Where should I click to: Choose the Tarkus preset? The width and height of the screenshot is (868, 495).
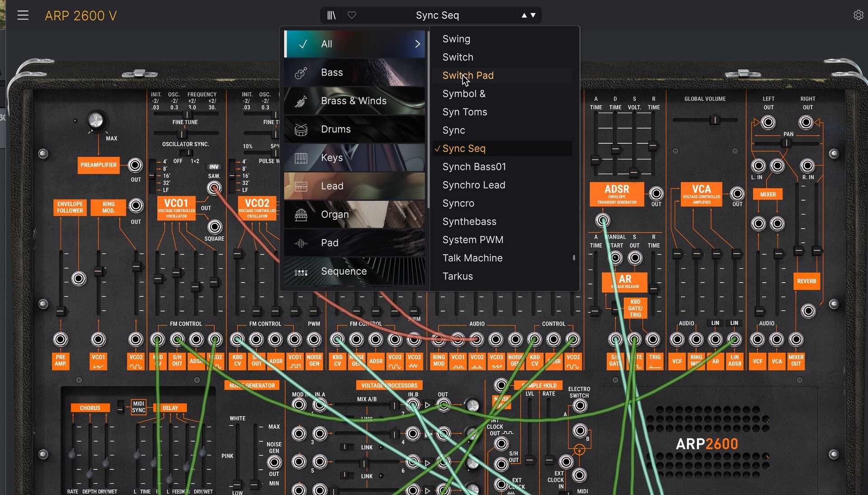pyautogui.click(x=502, y=276)
